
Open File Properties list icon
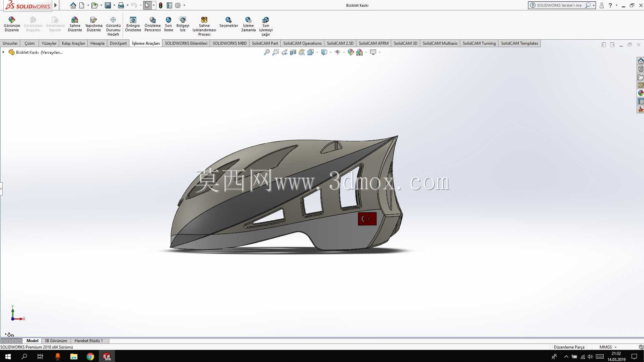(169, 5)
